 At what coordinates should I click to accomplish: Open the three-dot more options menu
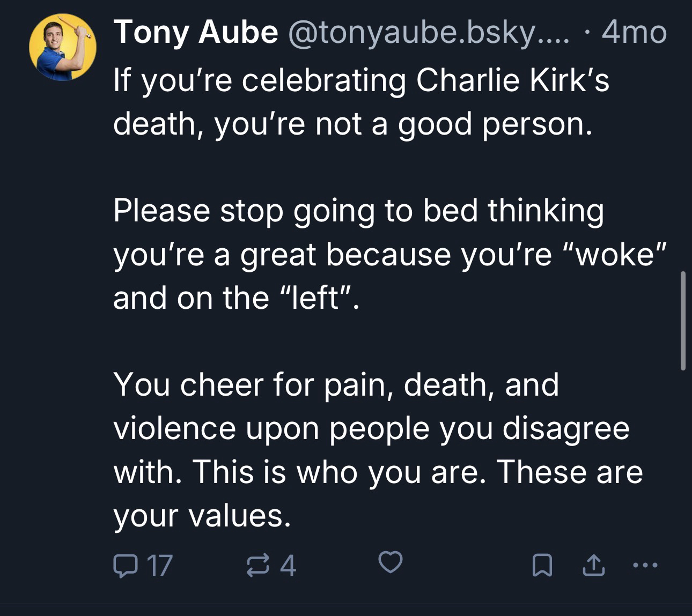click(x=644, y=565)
